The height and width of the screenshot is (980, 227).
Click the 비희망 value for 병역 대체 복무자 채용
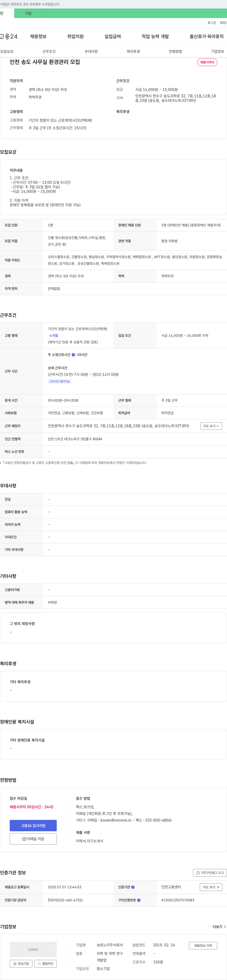click(52, 602)
